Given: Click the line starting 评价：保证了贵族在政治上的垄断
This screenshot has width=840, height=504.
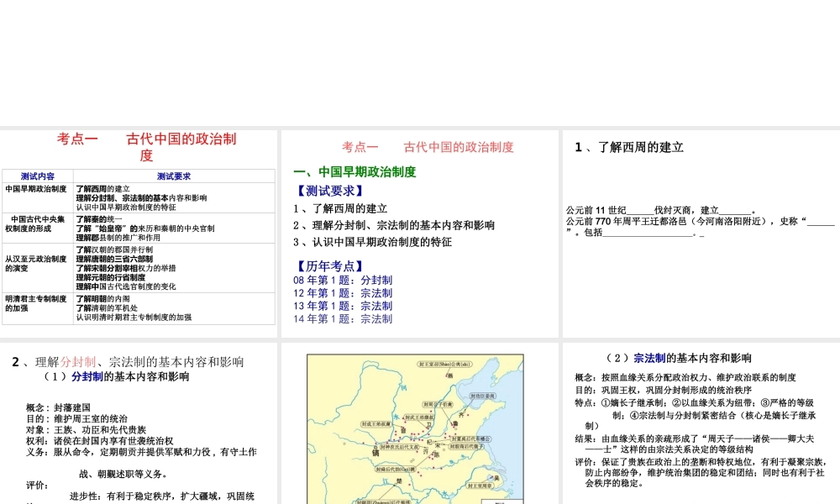Looking at the screenshot, I should [x=701, y=472].
